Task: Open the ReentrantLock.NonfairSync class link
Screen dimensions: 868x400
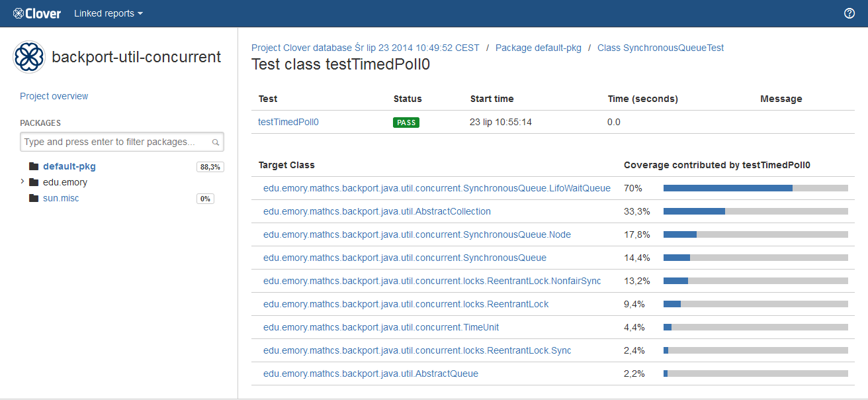Action: coord(432,281)
